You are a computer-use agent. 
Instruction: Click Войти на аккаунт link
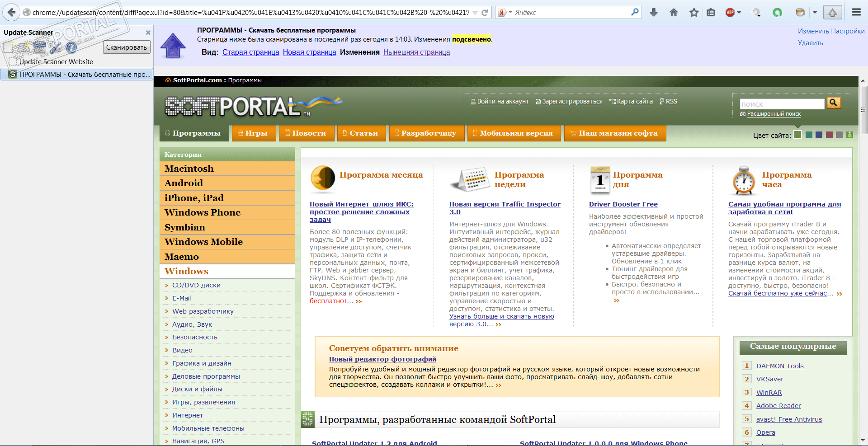[503, 102]
